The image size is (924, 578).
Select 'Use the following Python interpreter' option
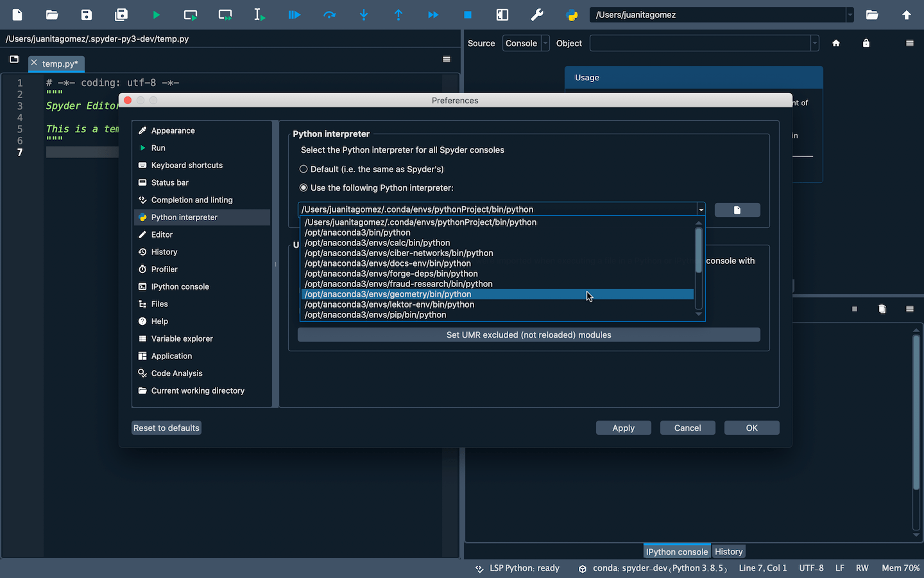tap(302, 188)
